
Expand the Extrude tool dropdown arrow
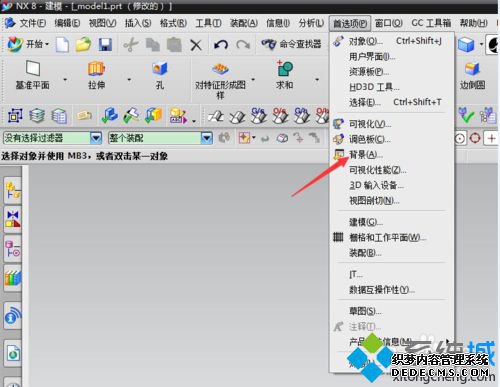pos(129,79)
